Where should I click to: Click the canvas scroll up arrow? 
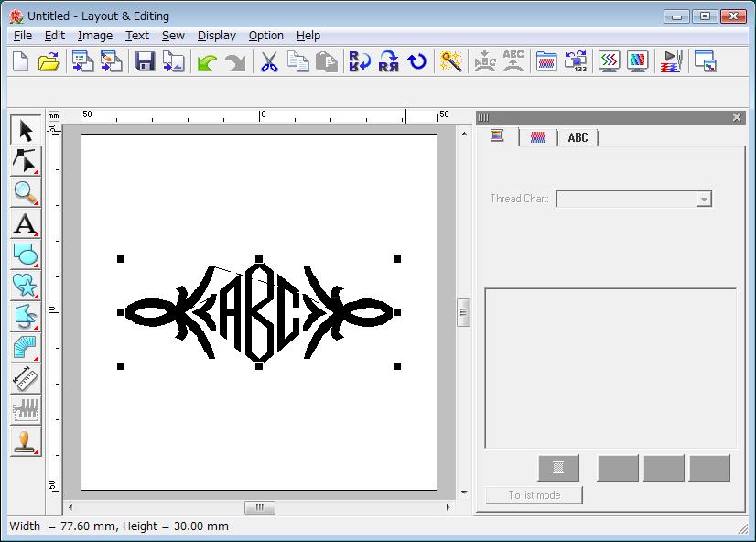coord(464,134)
